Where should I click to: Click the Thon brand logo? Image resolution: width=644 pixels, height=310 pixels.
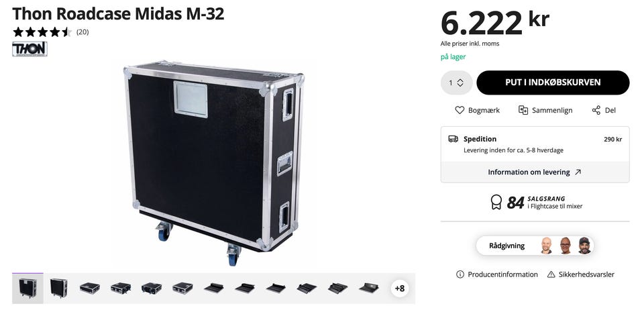click(30, 49)
